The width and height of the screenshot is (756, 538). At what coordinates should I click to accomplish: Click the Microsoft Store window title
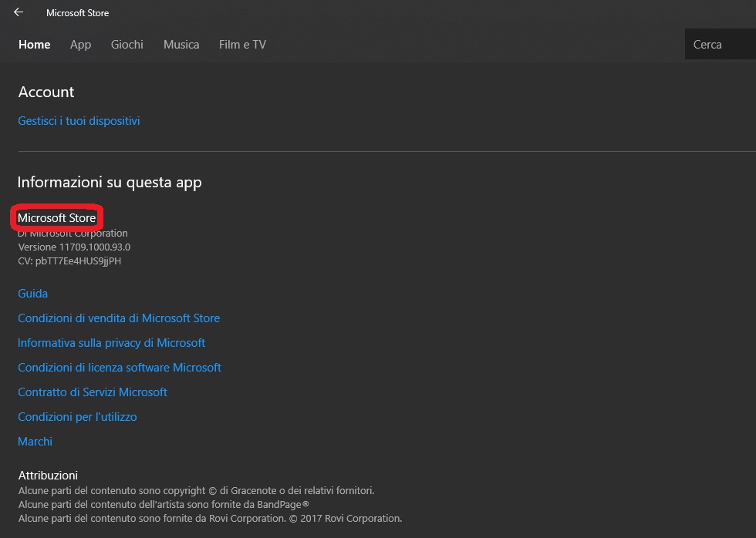tap(78, 13)
